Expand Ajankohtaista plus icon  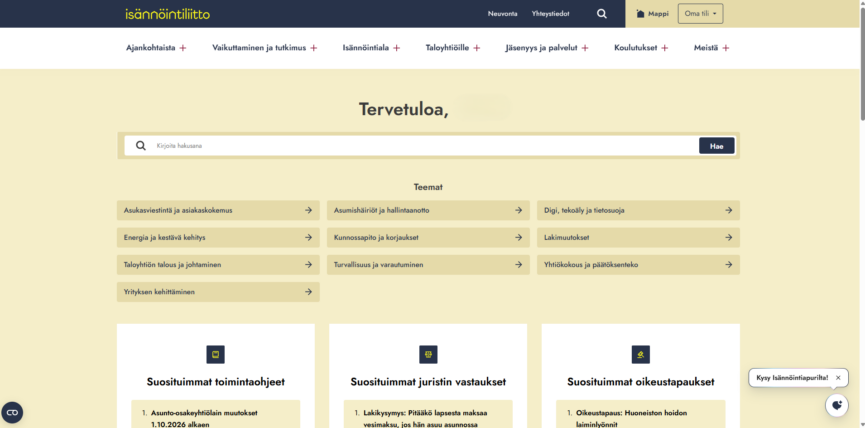(183, 48)
